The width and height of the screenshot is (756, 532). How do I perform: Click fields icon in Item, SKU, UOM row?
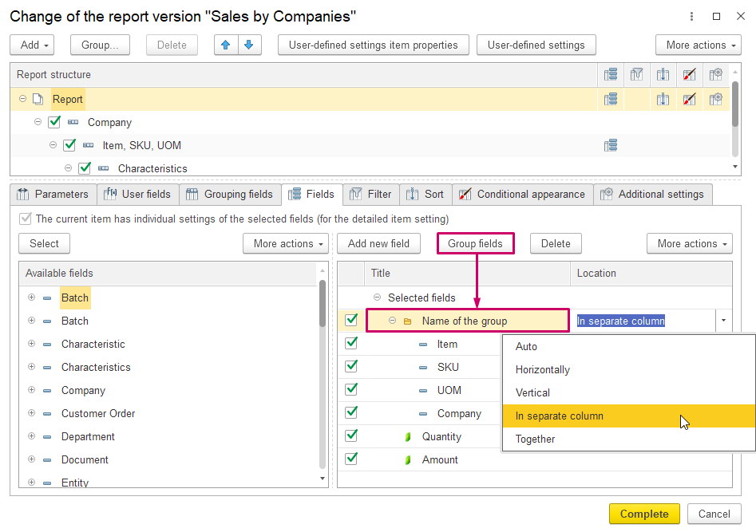[x=611, y=145]
